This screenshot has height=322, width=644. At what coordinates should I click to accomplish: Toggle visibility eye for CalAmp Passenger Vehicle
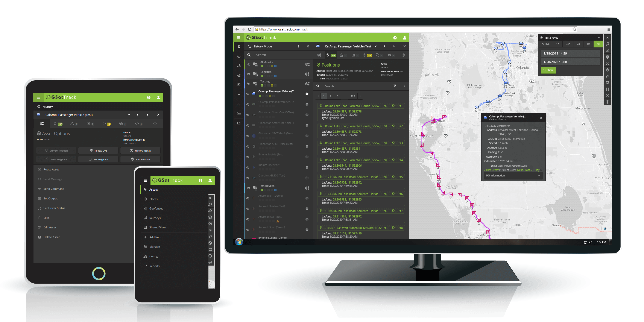(248, 94)
